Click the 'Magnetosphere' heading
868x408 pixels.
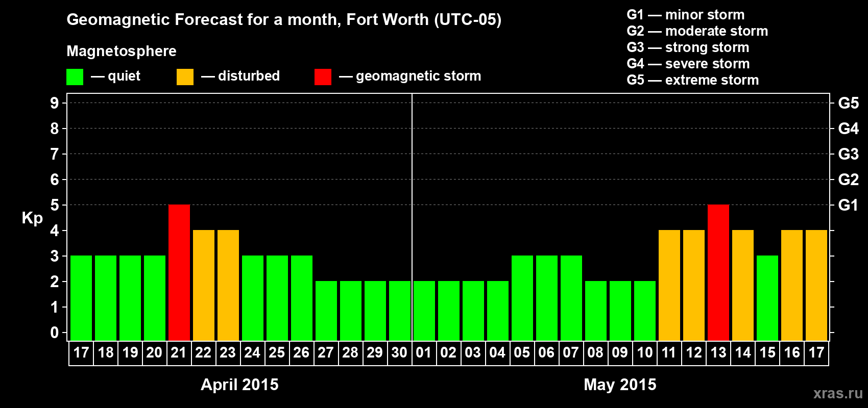pos(122,52)
